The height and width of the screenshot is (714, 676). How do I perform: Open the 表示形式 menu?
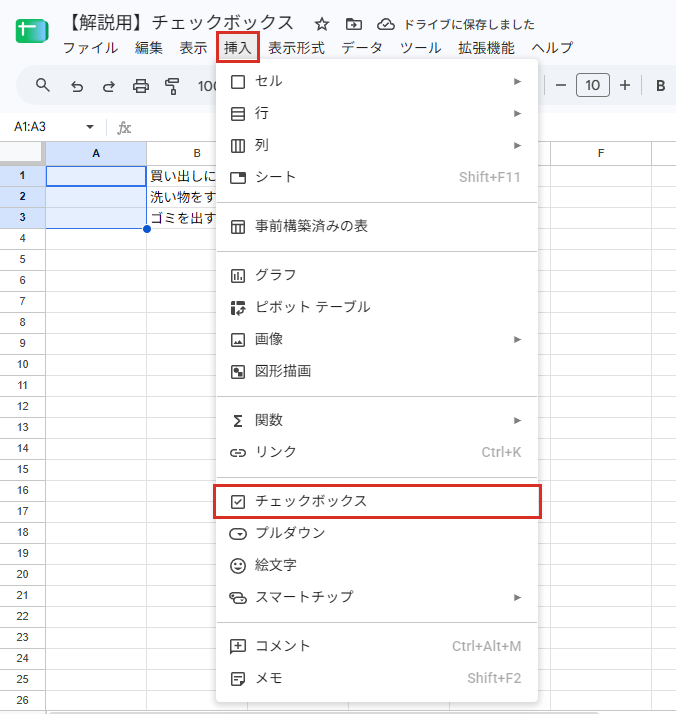point(296,48)
